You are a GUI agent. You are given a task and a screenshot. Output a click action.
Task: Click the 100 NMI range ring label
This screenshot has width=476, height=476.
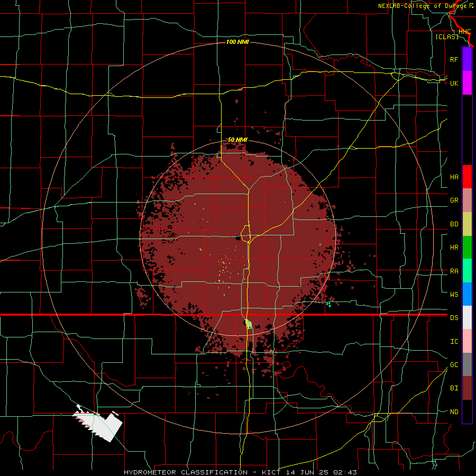click(x=237, y=42)
